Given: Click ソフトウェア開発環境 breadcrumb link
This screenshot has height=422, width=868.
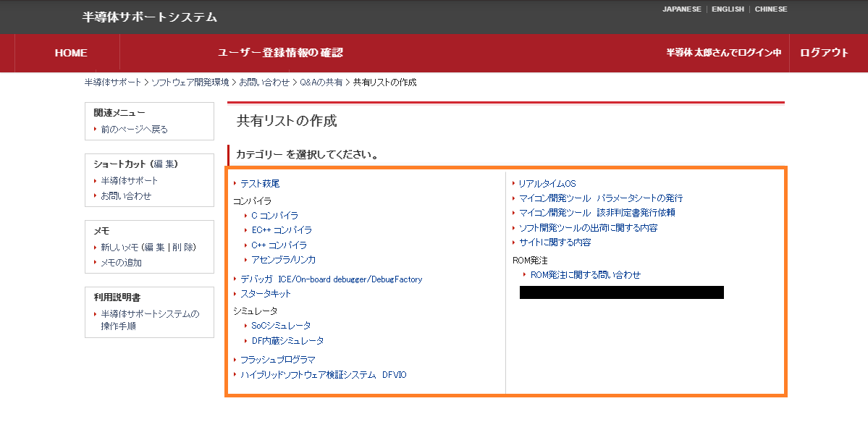Looking at the screenshot, I should pos(190,83).
